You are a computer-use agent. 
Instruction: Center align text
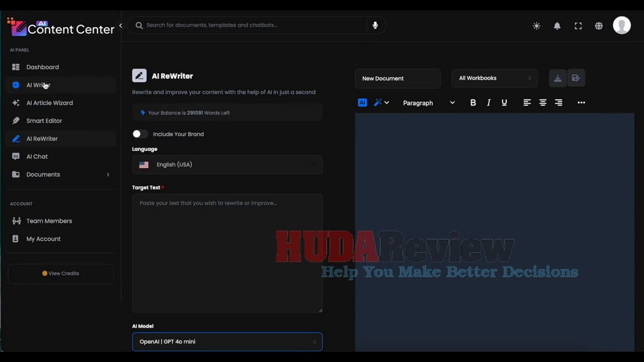pyautogui.click(x=543, y=102)
